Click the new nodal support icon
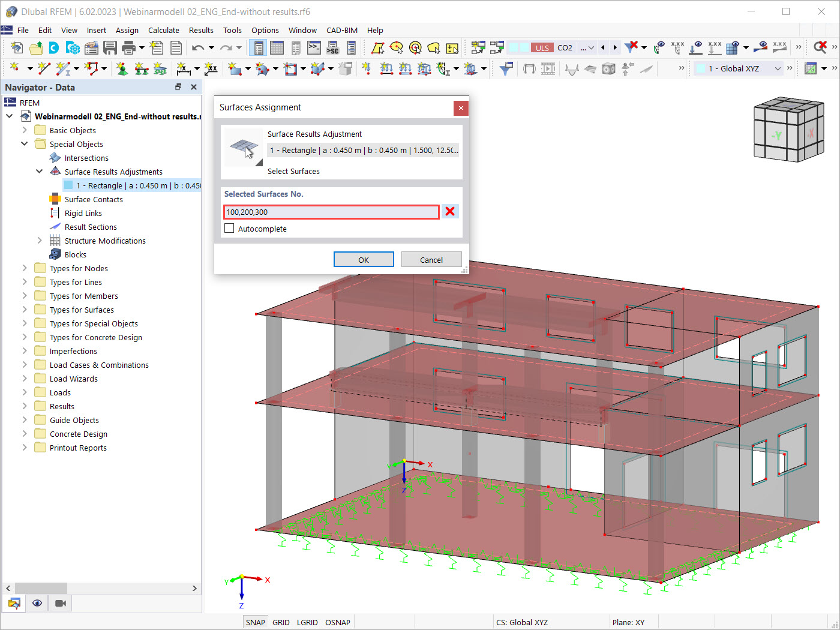The image size is (840, 630). tap(122, 68)
